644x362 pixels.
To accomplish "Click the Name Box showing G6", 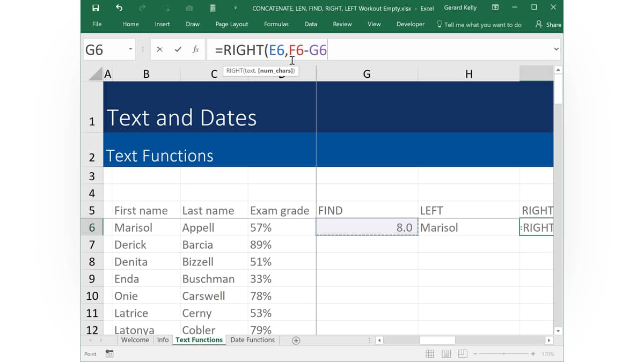I will tap(105, 50).
